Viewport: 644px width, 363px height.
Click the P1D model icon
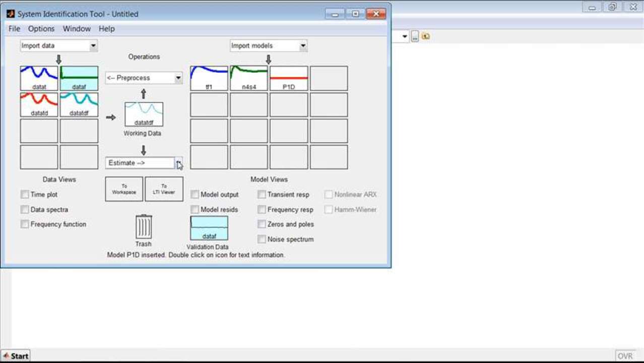click(289, 78)
